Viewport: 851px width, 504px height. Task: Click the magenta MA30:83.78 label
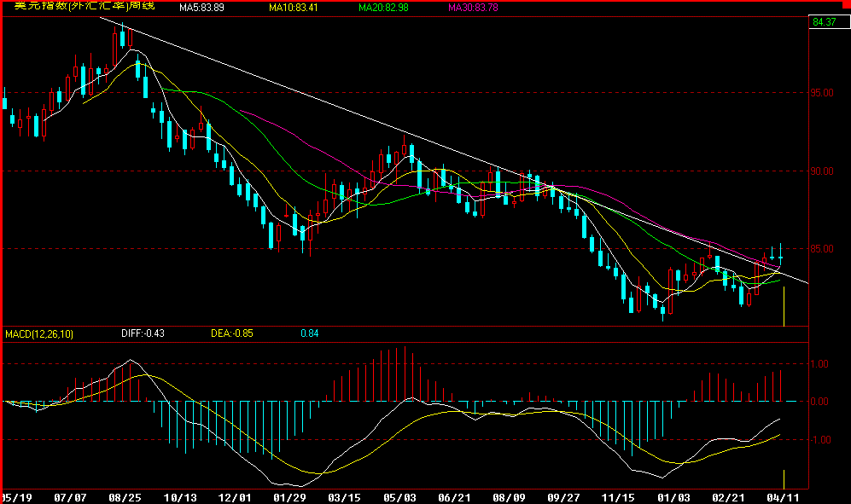click(x=474, y=8)
